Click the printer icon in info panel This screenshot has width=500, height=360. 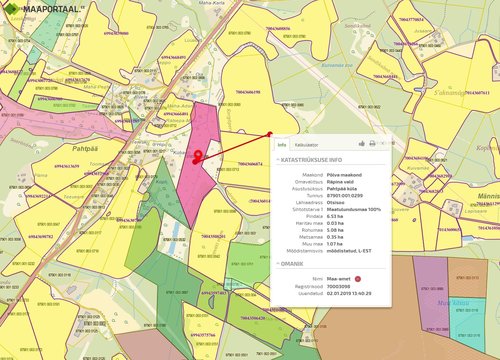(x=372, y=144)
